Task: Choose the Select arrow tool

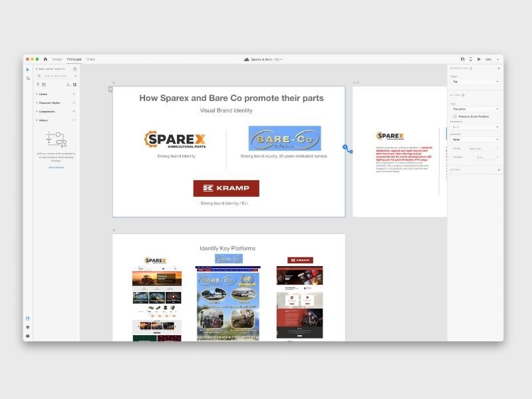Action: click(28, 70)
